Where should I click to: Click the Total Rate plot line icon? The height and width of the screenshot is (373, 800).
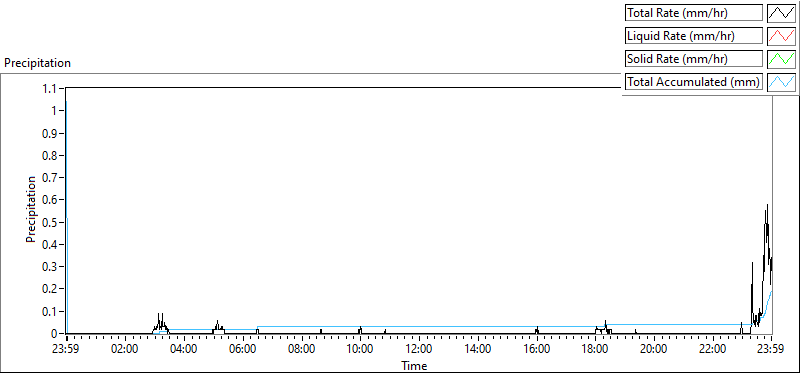point(781,13)
